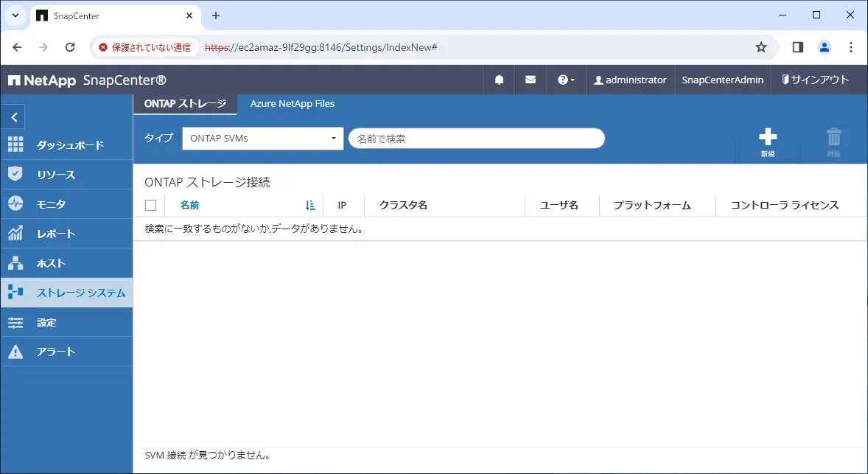Click the アラート warning triangle icon

15,352
